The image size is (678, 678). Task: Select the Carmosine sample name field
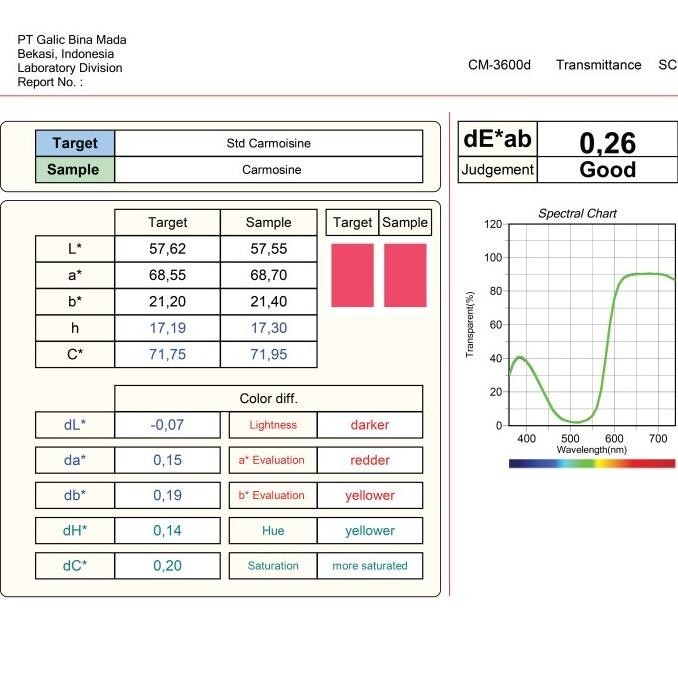[270, 170]
